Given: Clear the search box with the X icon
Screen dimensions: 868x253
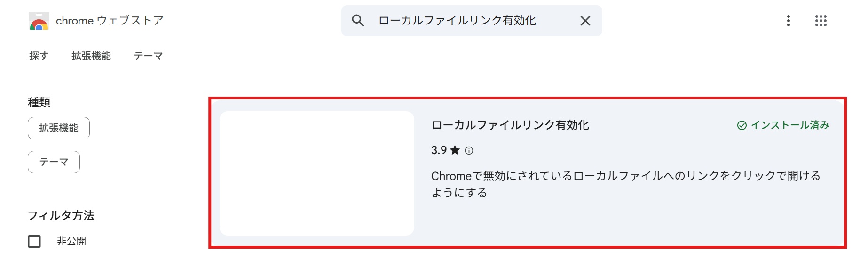Looking at the screenshot, I should (x=585, y=21).
